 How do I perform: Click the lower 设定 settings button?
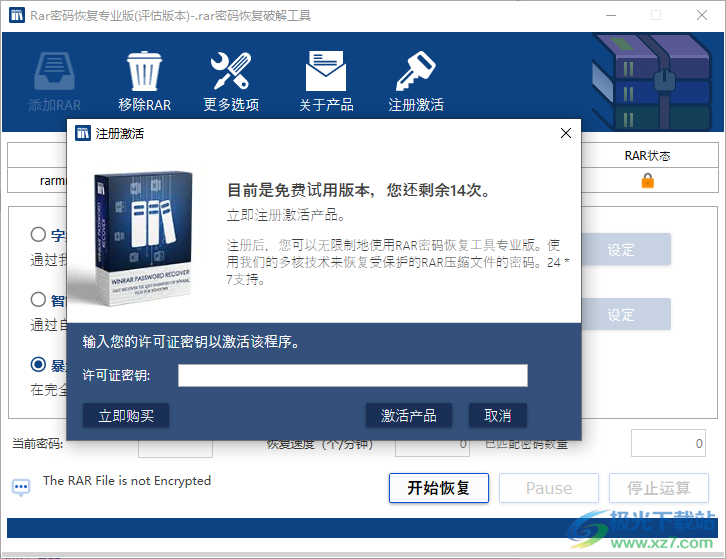point(626,314)
